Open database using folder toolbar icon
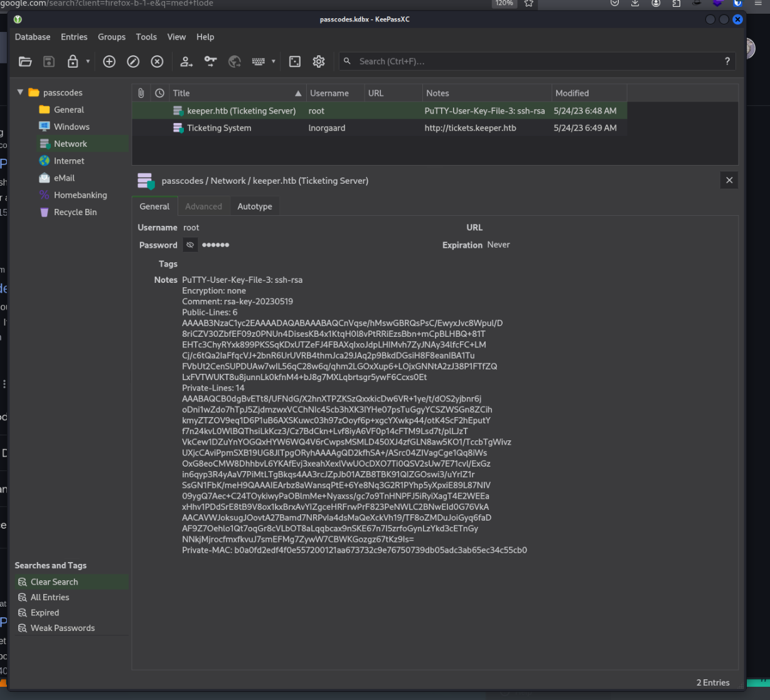770x700 pixels. tap(25, 61)
